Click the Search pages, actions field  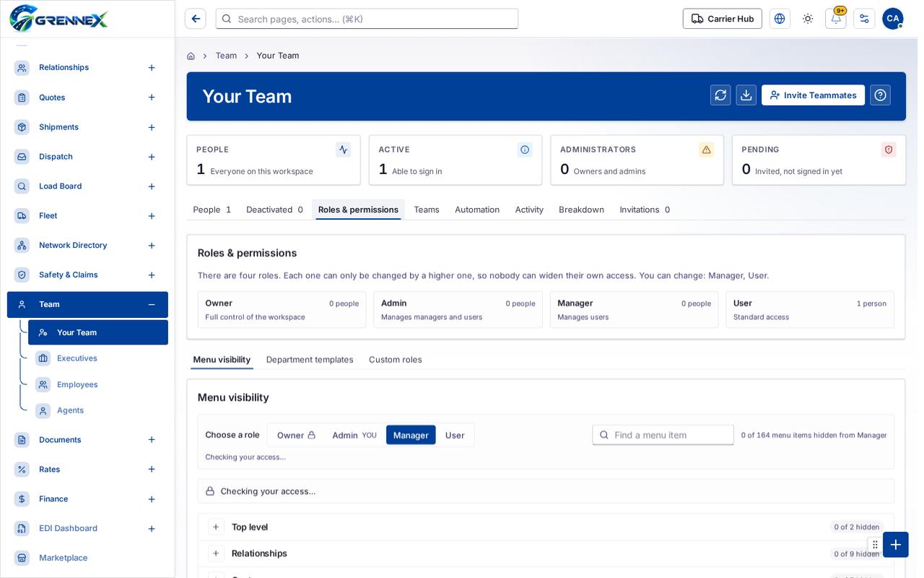[x=367, y=19]
